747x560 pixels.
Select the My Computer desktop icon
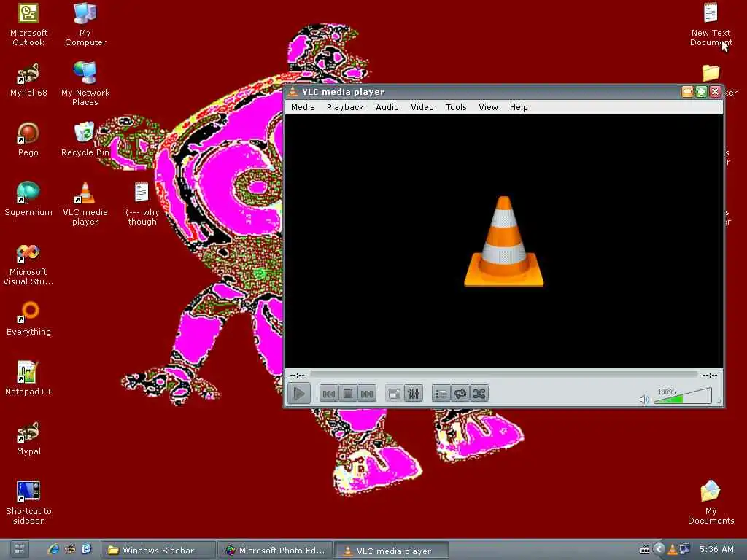[85, 24]
